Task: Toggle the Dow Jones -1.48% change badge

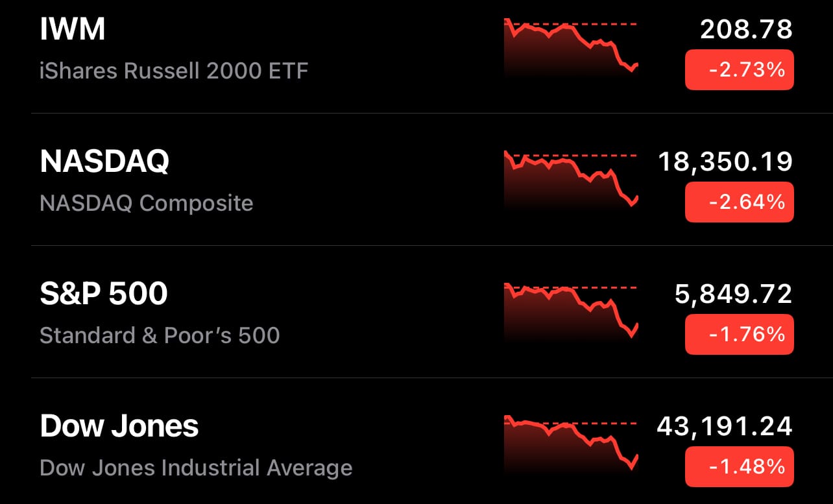Action: click(x=740, y=466)
